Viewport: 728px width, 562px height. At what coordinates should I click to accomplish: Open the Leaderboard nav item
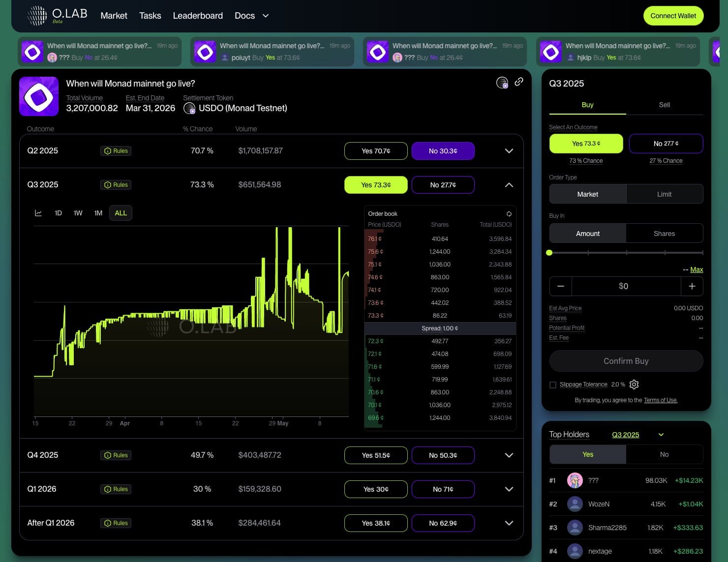(x=198, y=16)
